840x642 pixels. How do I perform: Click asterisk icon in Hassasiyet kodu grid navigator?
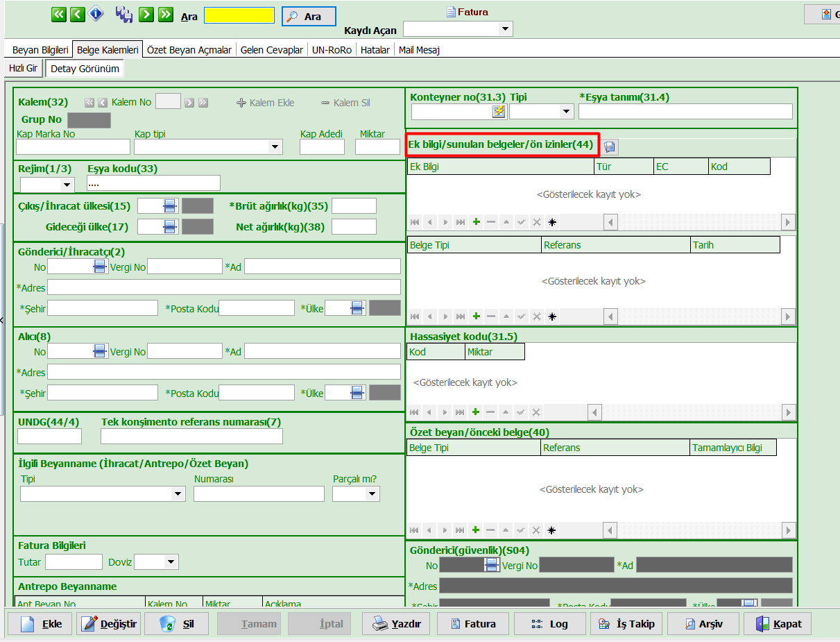551,412
